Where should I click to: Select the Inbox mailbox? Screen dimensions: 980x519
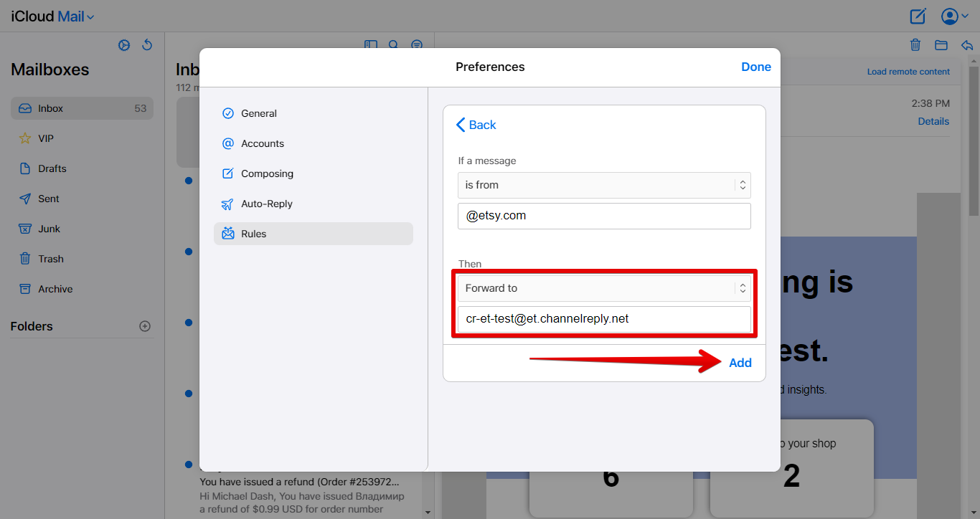(x=82, y=108)
